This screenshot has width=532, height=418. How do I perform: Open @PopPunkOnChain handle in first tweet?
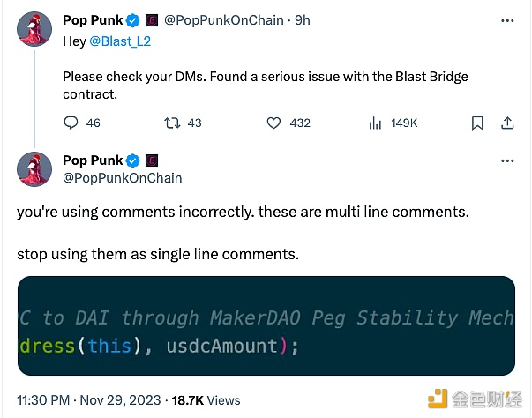(x=224, y=20)
